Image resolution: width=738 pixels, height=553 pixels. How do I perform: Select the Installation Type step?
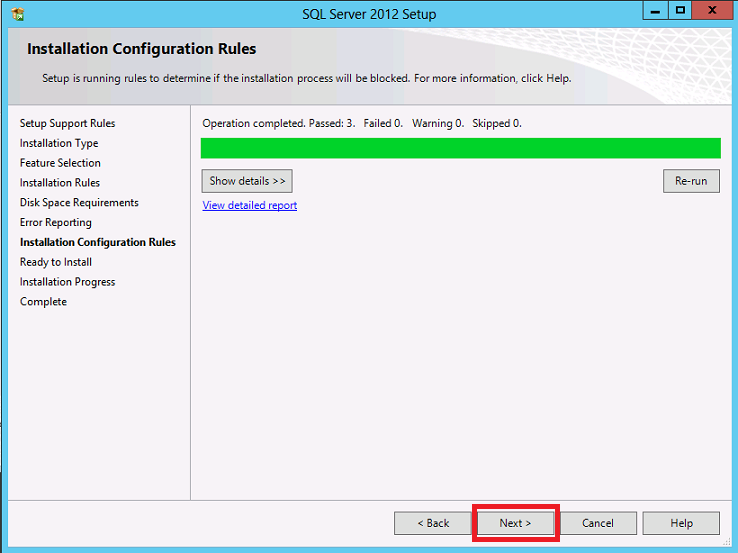pyautogui.click(x=59, y=143)
